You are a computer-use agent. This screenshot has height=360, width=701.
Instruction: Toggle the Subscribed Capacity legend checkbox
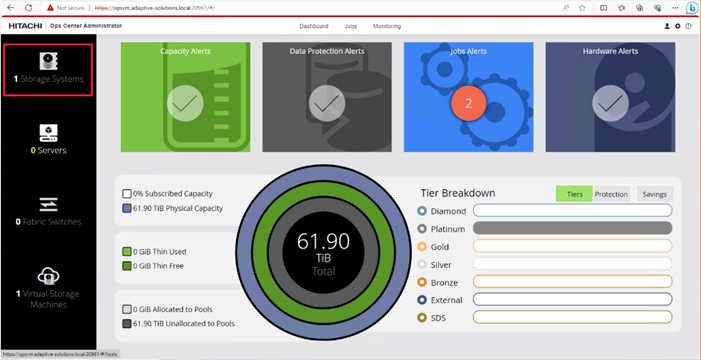tap(127, 194)
